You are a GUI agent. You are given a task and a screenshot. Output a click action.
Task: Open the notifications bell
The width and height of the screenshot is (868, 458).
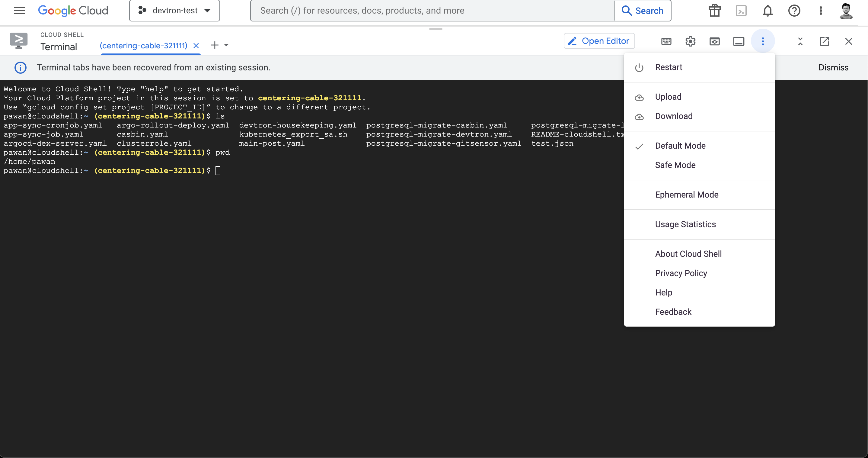pyautogui.click(x=767, y=11)
